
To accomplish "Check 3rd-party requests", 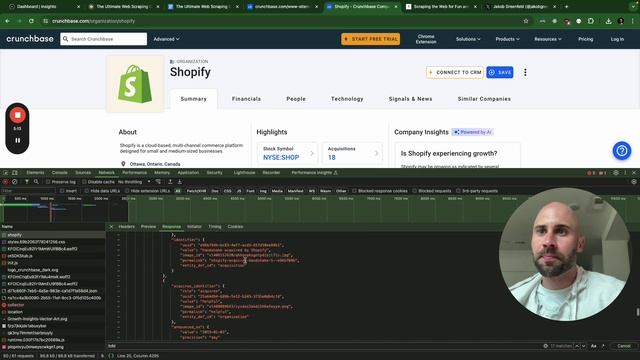I will pyautogui.click(x=458, y=191).
